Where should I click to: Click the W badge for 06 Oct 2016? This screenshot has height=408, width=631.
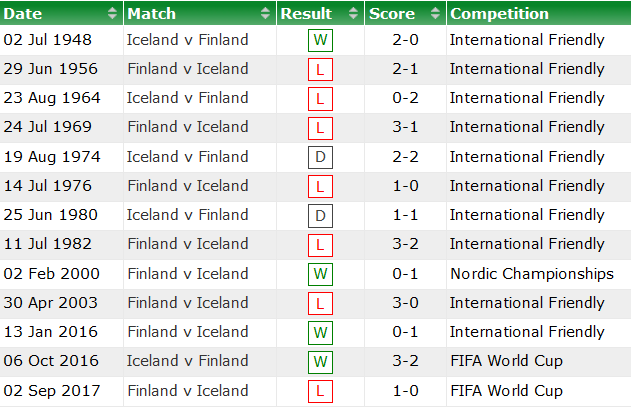[319, 362]
